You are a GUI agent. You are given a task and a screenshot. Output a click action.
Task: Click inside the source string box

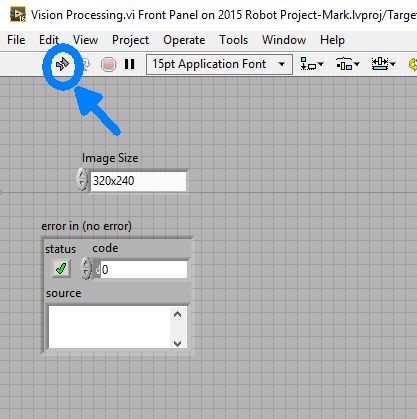[110, 327]
